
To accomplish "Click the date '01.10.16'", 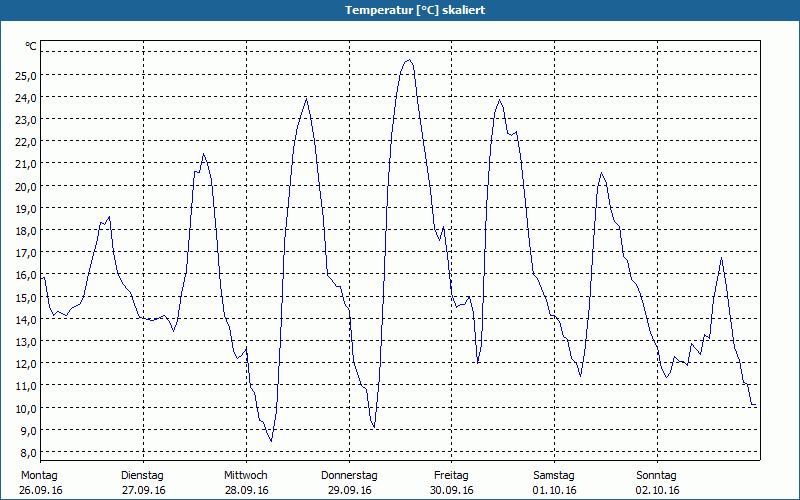I will 555,490.
